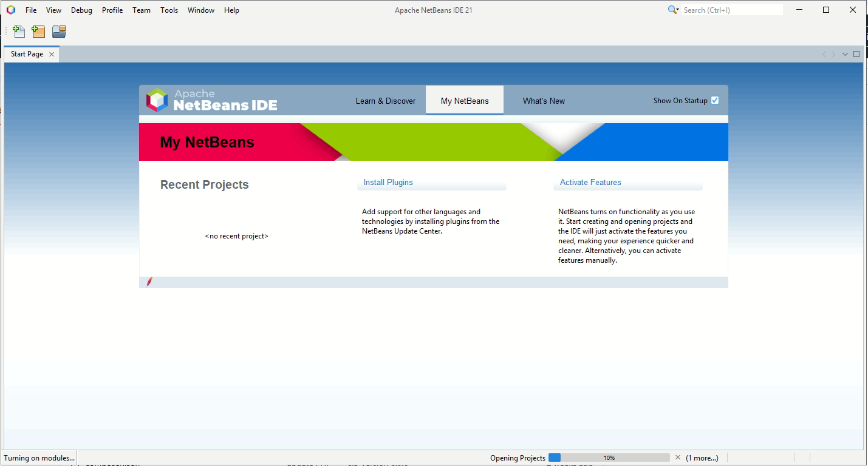Click the NetBeans app icon in title bar
This screenshot has height=466, width=868.
[11, 10]
